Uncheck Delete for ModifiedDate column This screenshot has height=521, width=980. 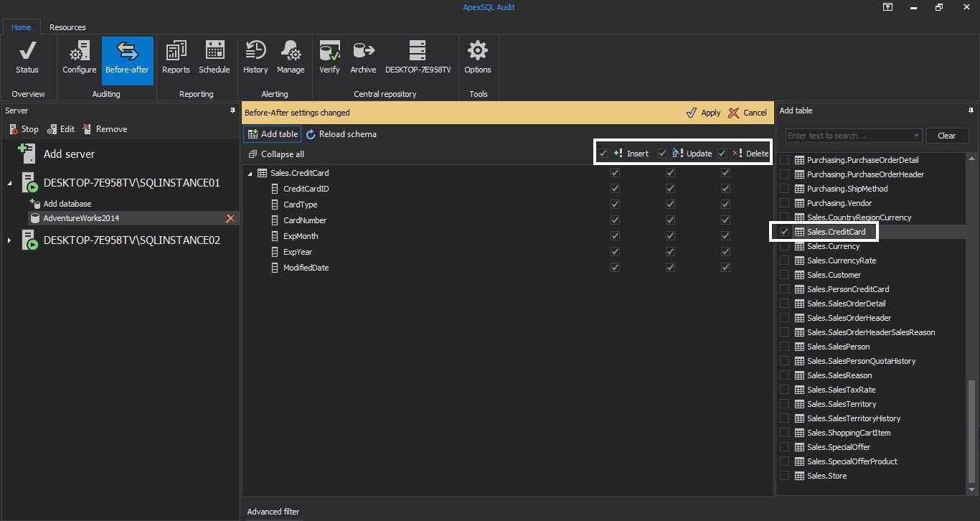[725, 268]
